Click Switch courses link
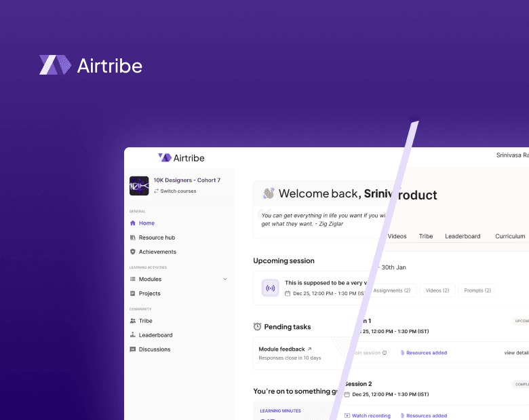The width and height of the screenshot is (529, 420). click(178, 191)
